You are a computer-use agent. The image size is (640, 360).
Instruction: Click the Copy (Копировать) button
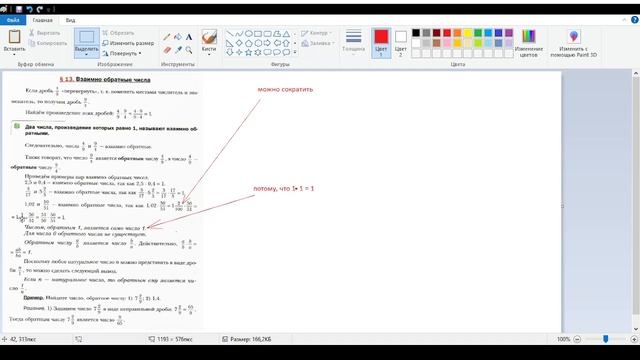(48, 43)
